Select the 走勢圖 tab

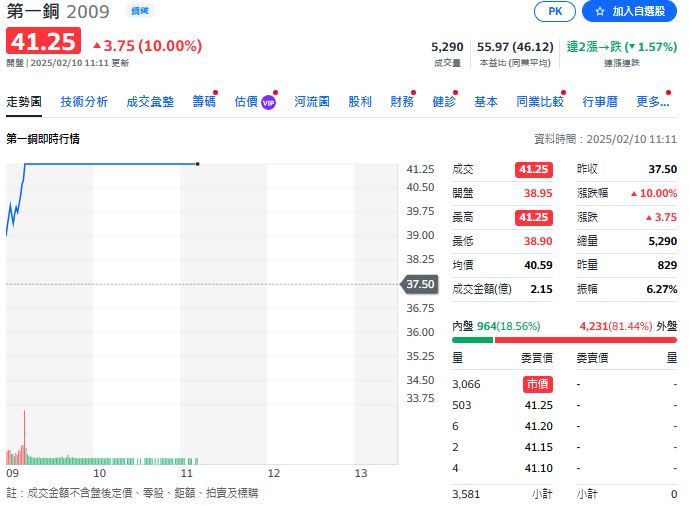tap(24, 102)
